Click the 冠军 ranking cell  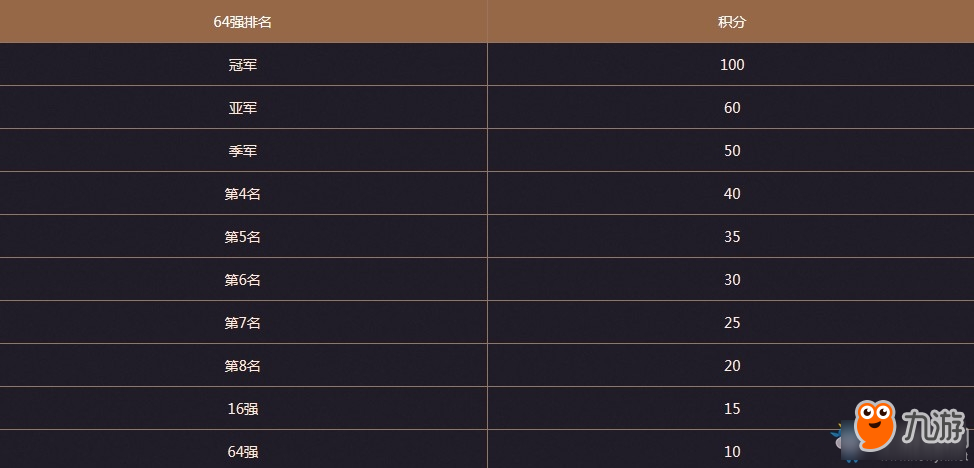(x=242, y=65)
